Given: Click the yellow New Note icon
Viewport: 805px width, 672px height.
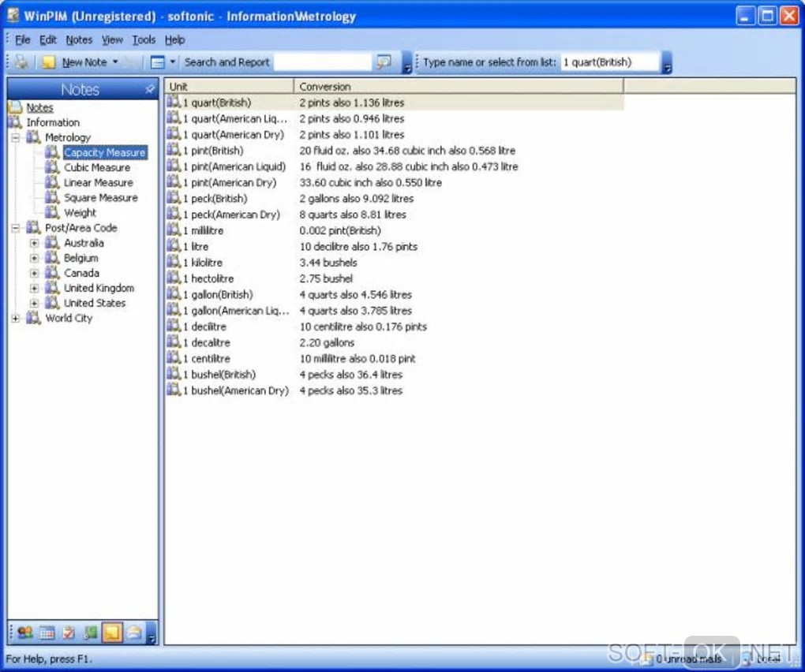Looking at the screenshot, I should click(x=48, y=62).
